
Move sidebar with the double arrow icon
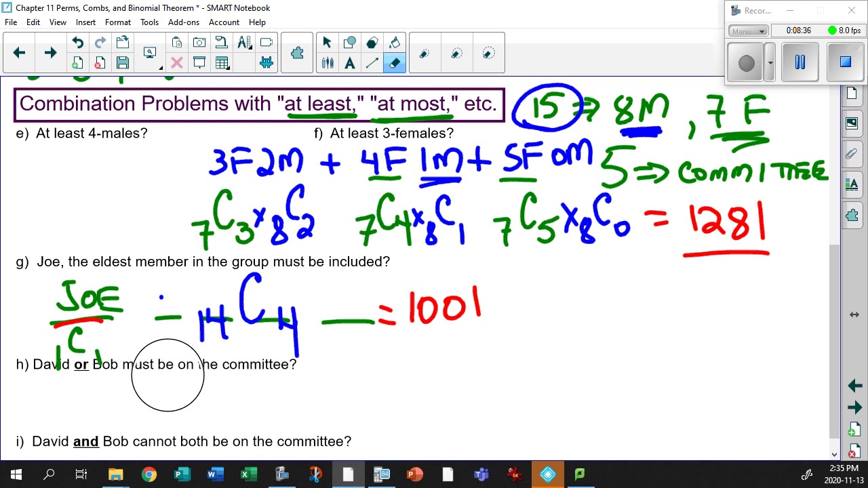click(x=854, y=314)
